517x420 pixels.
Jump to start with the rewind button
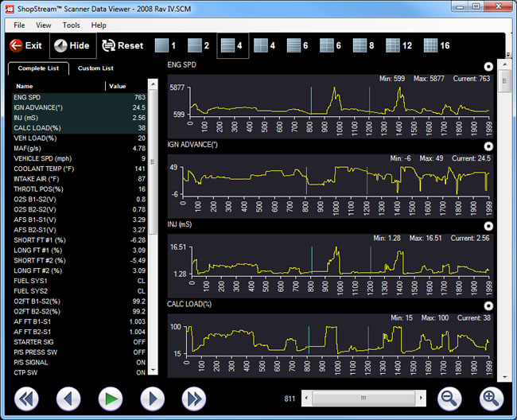tap(27, 398)
